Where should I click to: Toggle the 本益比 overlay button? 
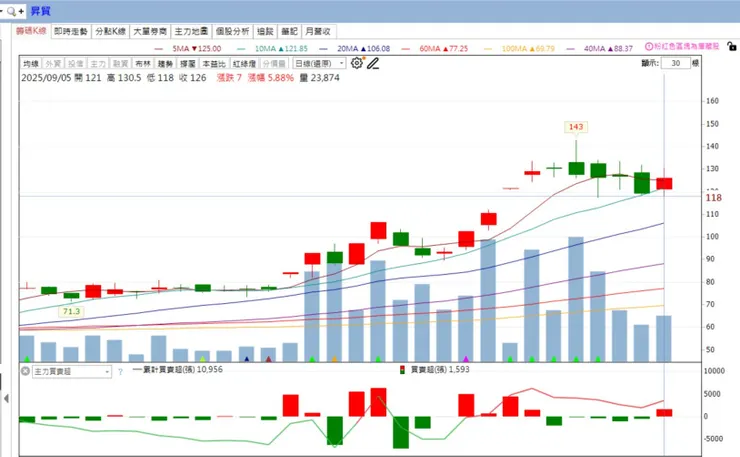214,63
